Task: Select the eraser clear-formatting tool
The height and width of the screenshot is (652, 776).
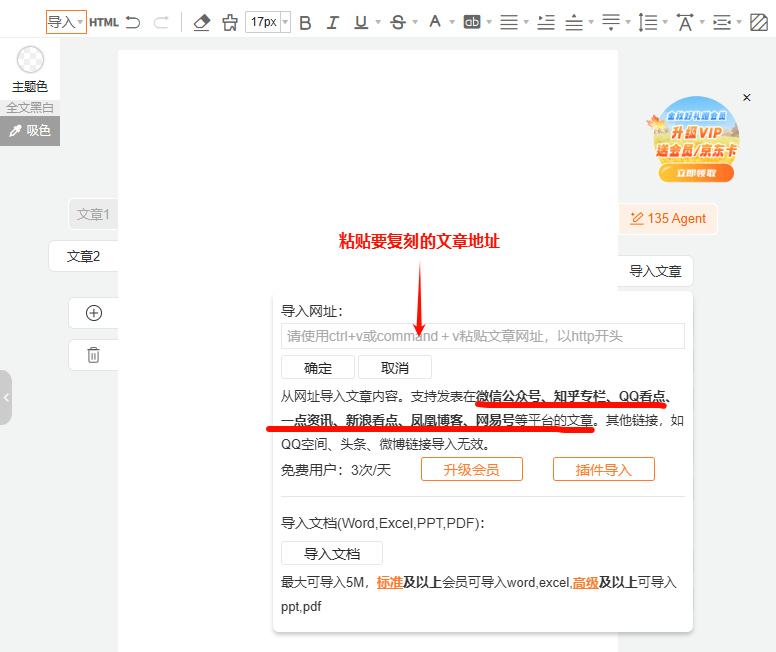Action: coord(202,22)
